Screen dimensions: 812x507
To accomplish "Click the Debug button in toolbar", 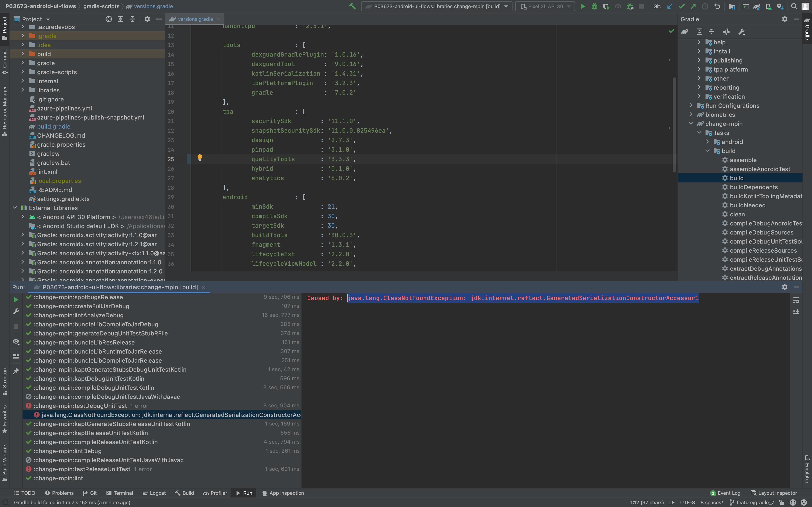I will tap(594, 6).
